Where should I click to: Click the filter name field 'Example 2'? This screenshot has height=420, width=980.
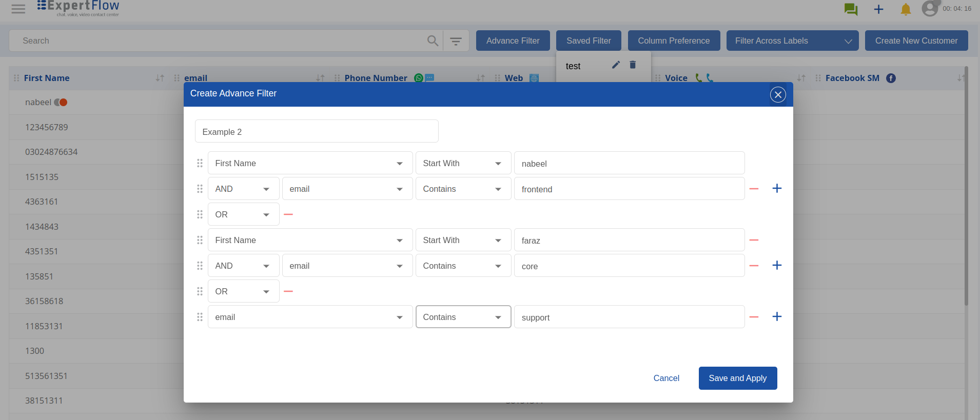[x=317, y=131]
